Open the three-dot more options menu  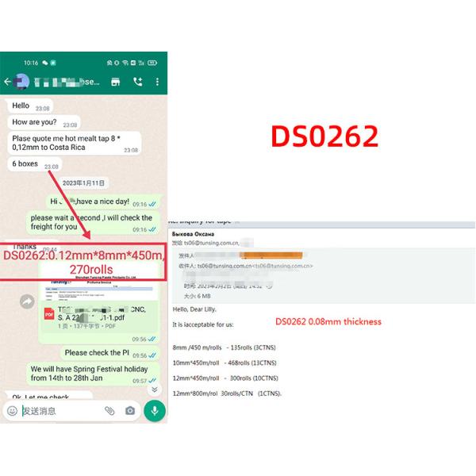pos(157,82)
